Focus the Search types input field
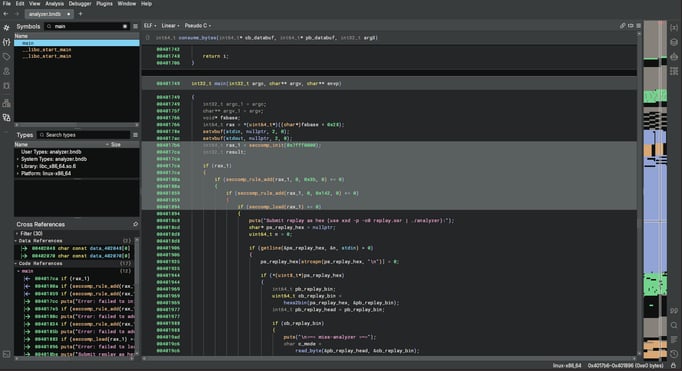This screenshot has width=682, height=371. [84, 135]
